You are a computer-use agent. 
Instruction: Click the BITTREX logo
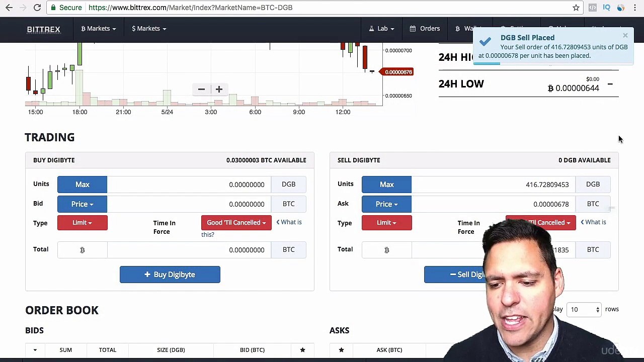[x=44, y=29]
